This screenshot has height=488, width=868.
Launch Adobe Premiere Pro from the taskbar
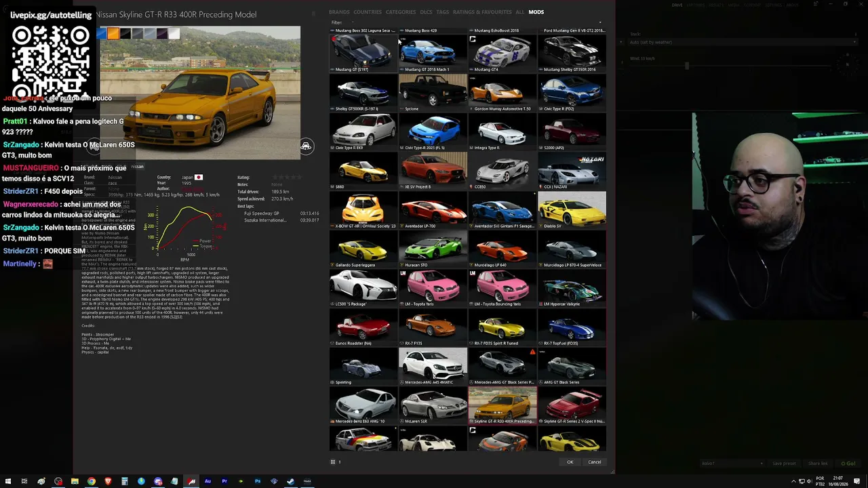tap(224, 481)
